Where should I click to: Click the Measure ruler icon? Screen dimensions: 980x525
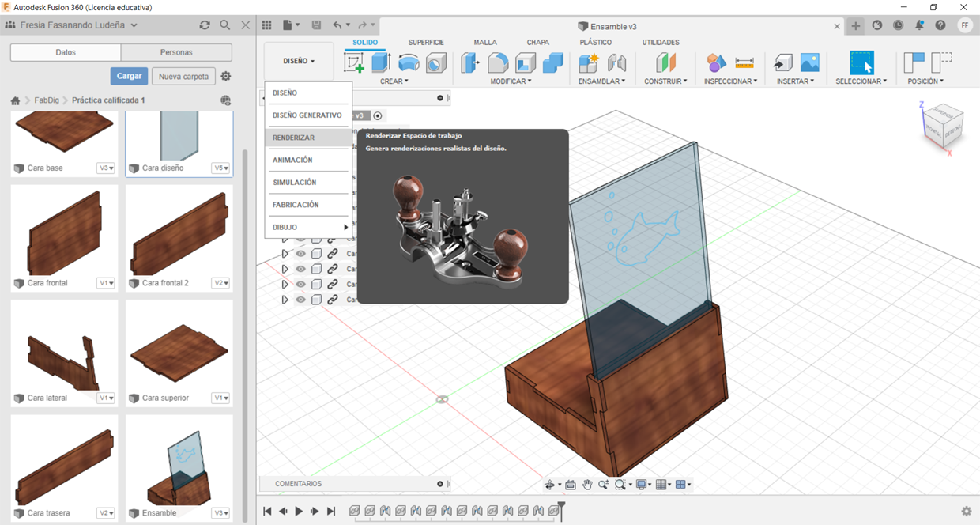tap(744, 62)
